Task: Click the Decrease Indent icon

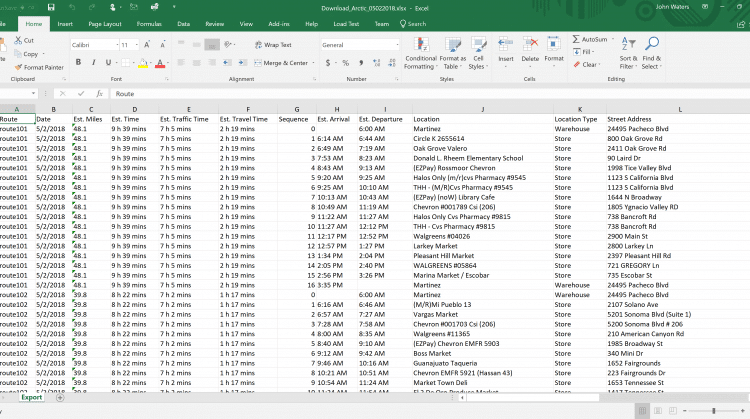Action: (x=227, y=63)
